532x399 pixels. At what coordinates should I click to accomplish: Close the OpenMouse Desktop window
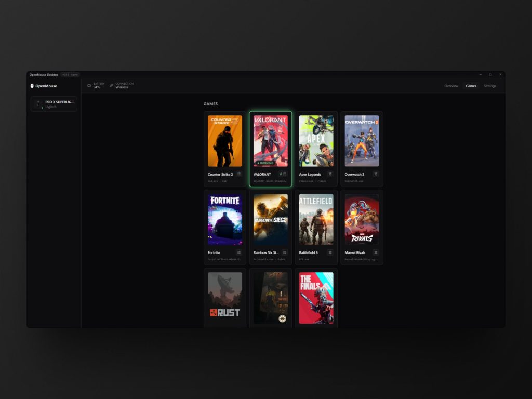(500, 75)
